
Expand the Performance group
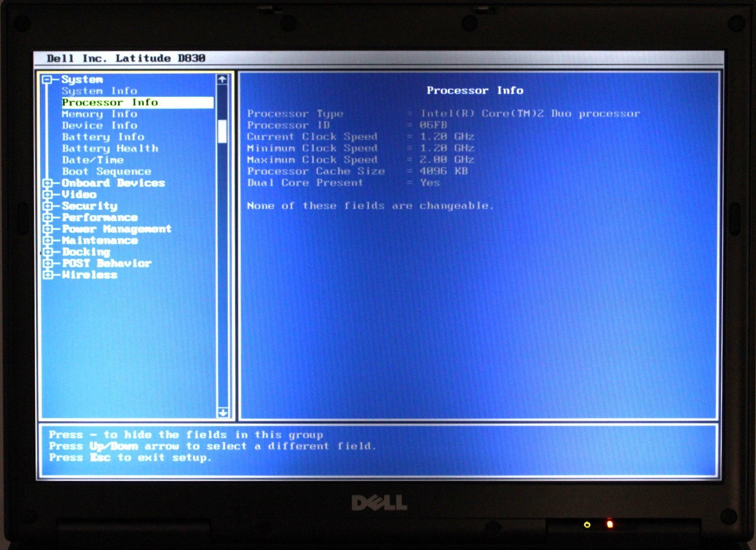(48, 218)
